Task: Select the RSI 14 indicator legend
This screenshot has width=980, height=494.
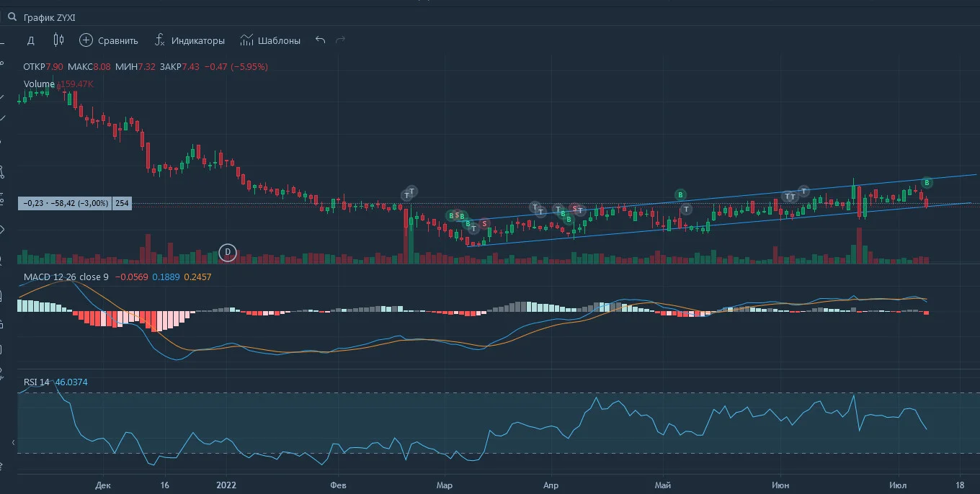Action: pyautogui.click(x=36, y=382)
